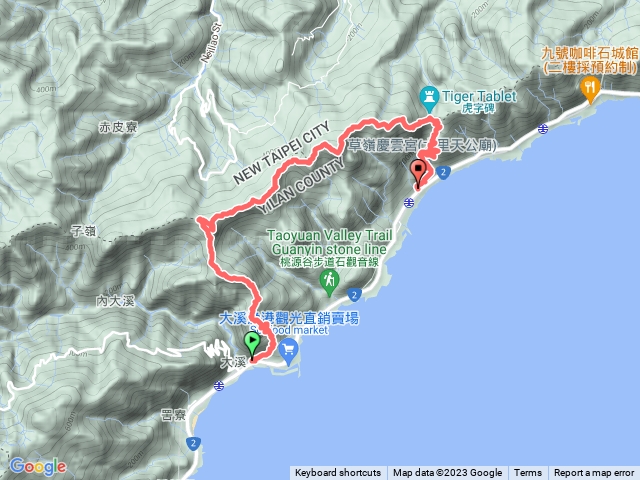Image resolution: width=640 pixels, height=480 pixels.
Task: Click the highway 2 shield near hiking icon
Action: click(354, 294)
